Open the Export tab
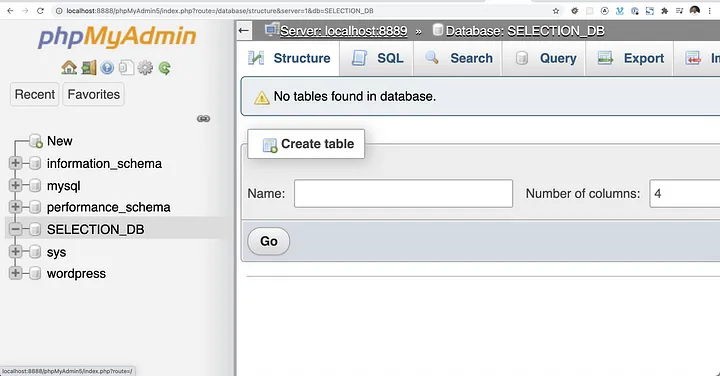 tap(630, 58)
